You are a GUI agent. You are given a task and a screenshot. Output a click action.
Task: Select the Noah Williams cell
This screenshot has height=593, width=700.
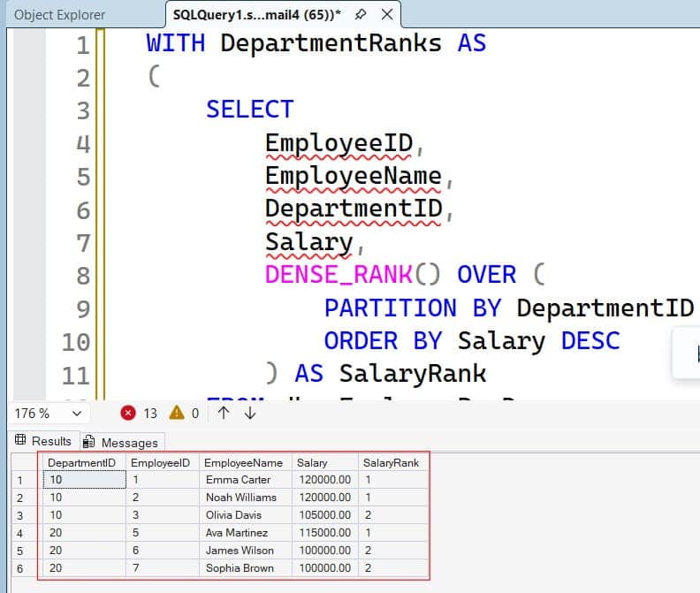point(246,498)
